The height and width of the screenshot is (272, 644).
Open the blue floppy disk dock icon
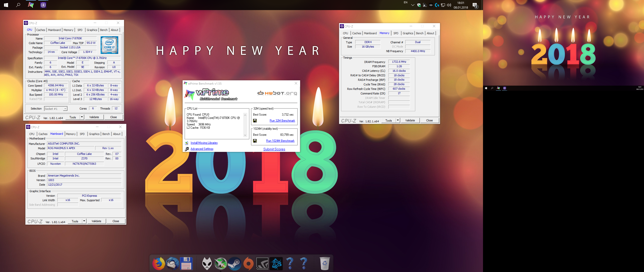[x=186, y=263]
